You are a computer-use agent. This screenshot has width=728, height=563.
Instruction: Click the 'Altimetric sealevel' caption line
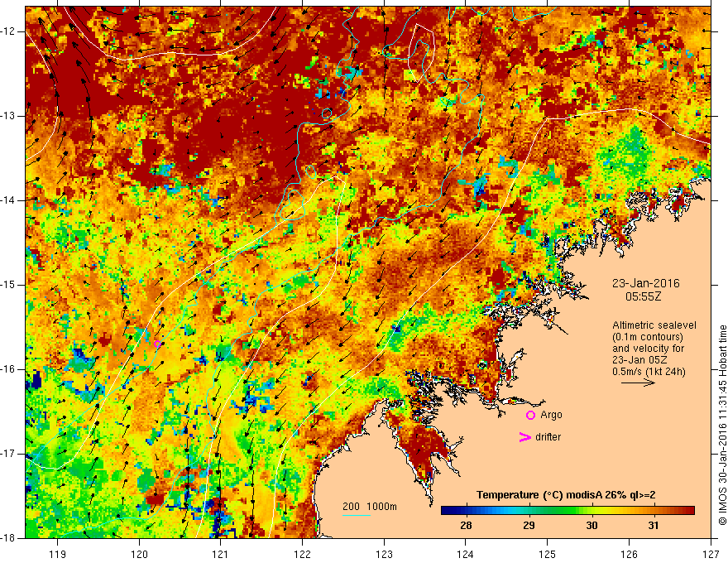pos(654,325)
